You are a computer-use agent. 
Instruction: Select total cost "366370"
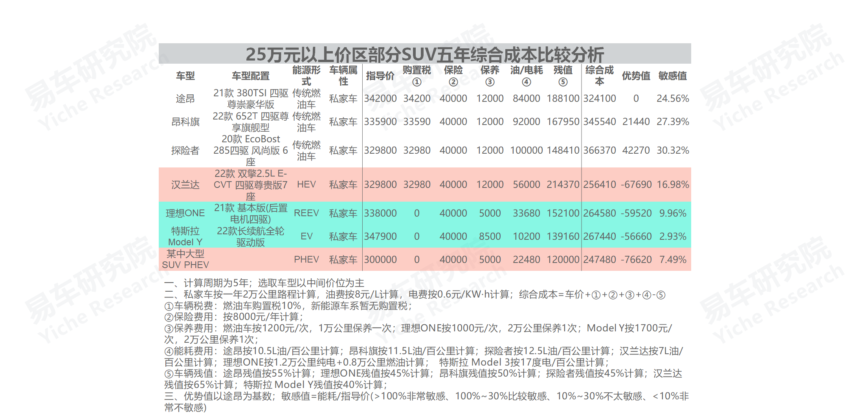pyautogui.click(x=600, y=151)
